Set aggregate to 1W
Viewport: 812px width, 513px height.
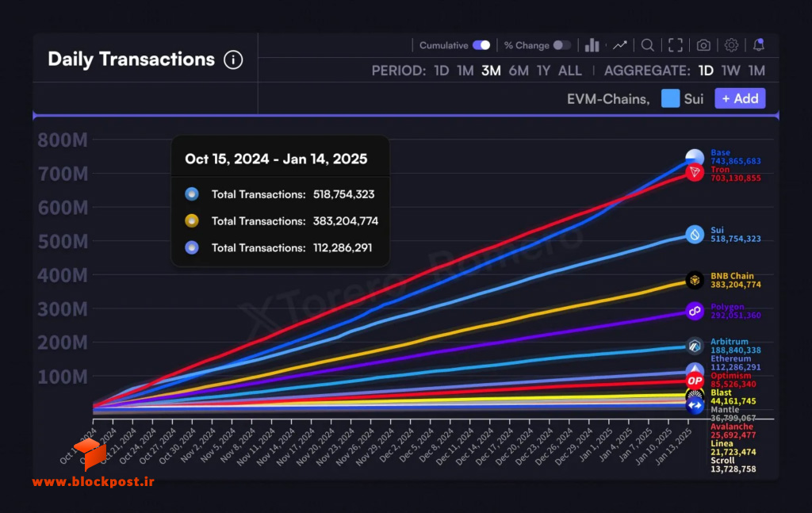(x=730, y=71)
